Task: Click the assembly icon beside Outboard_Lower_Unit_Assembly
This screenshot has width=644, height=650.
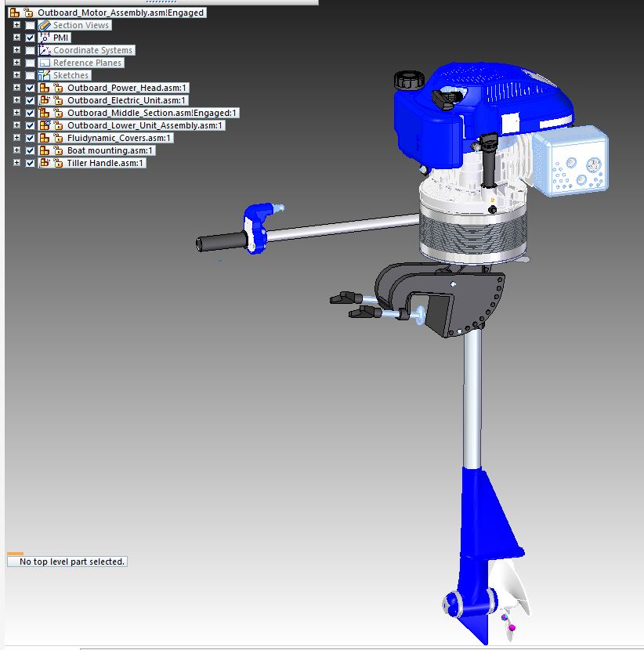Action: pyautogui.click(x=45, y=125)
